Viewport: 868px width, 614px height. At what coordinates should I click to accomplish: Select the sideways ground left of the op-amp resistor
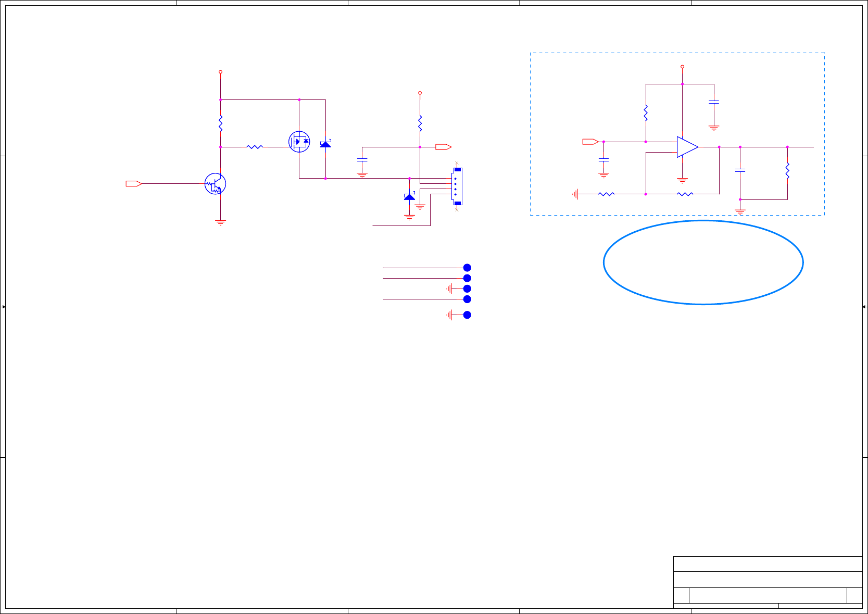575,194
